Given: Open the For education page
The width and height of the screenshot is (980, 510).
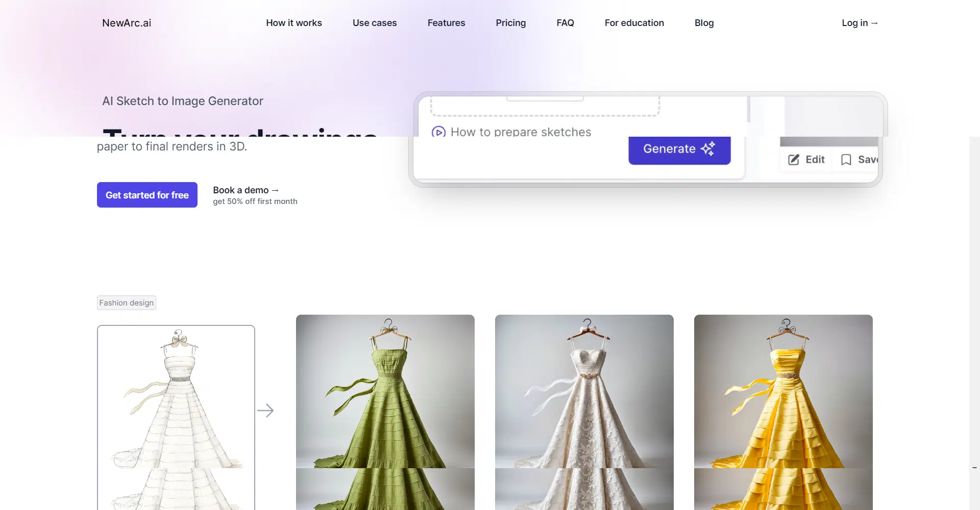Looking at the screenshot, I should 634,23.
